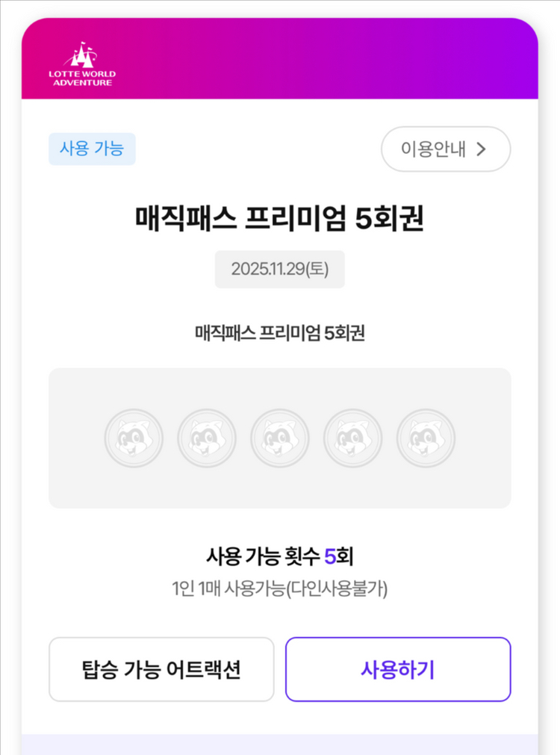Click the lavender strip at the bottom

coord(280,745)
